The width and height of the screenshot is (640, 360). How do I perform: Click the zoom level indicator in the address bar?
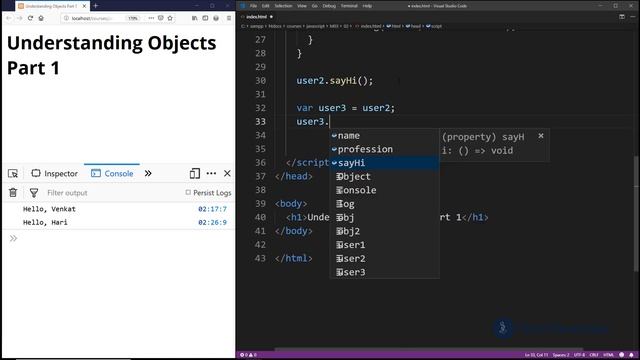tap(133, 18)
